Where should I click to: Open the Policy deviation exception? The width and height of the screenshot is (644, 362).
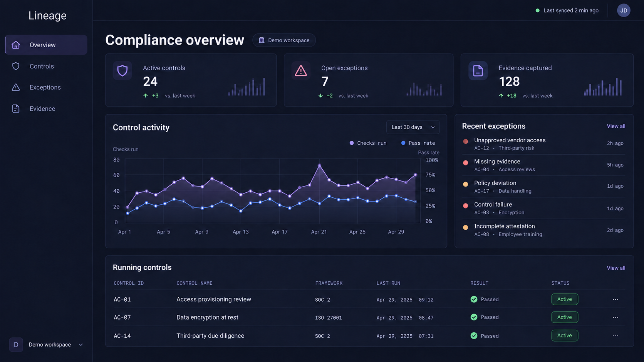pos(543,187)
